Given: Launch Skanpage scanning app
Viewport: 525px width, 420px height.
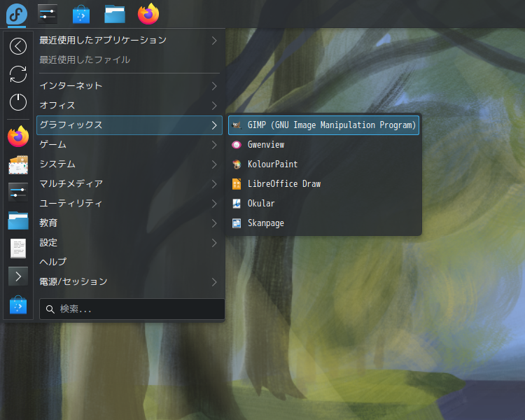Looking at the screenshot, I should click(323, 223).
